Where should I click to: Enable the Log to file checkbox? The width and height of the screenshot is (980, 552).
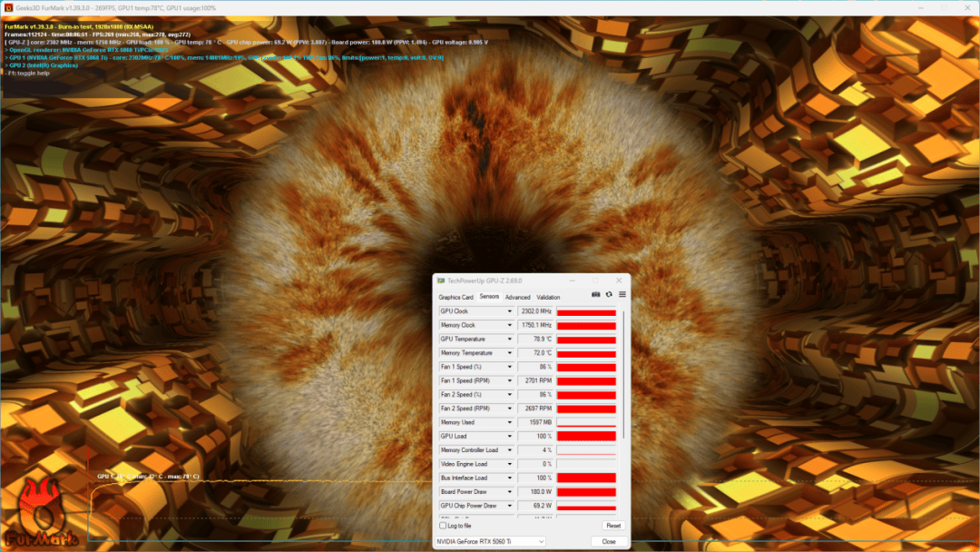click(x=443, y=526)
